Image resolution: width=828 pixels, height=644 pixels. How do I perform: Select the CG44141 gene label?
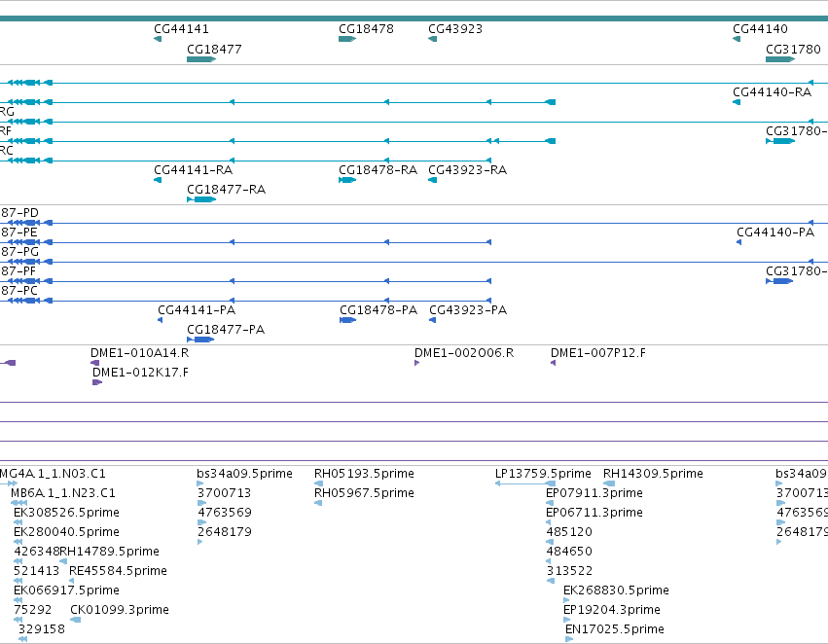click(x=181, y=29)
